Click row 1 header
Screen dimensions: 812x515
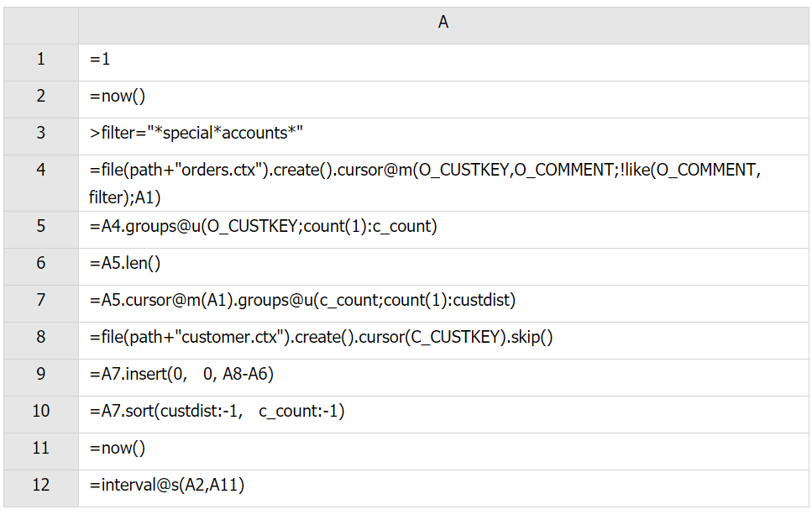point(41,60)
